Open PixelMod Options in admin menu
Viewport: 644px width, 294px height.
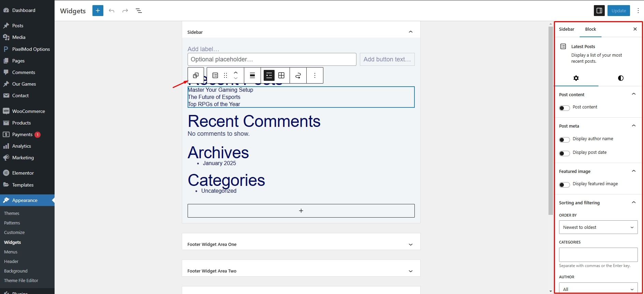[31, 49]
